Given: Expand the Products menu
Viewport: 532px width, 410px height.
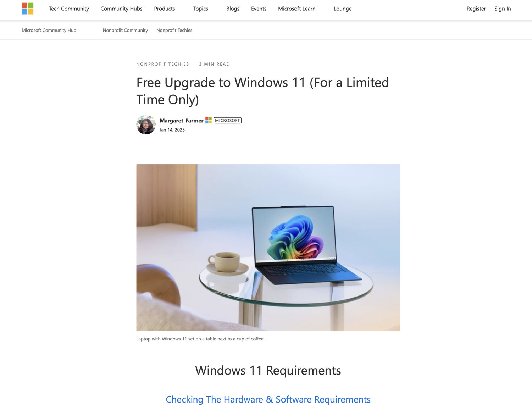Looking at the screenshot, I should click(x=164, y=9).
